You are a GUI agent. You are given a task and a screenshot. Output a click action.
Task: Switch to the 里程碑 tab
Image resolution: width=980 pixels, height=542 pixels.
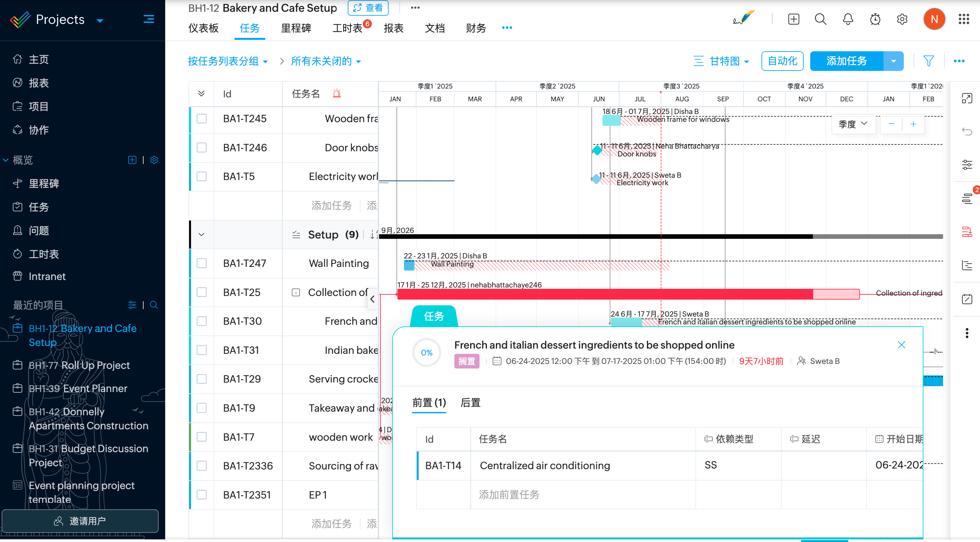296,28
